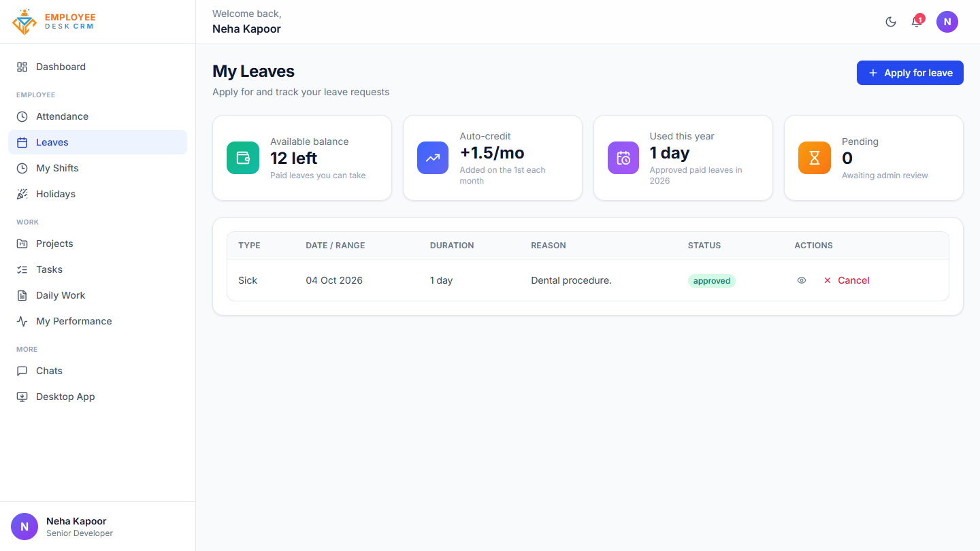Select Leaves in the sidebar

coord(97,142)
